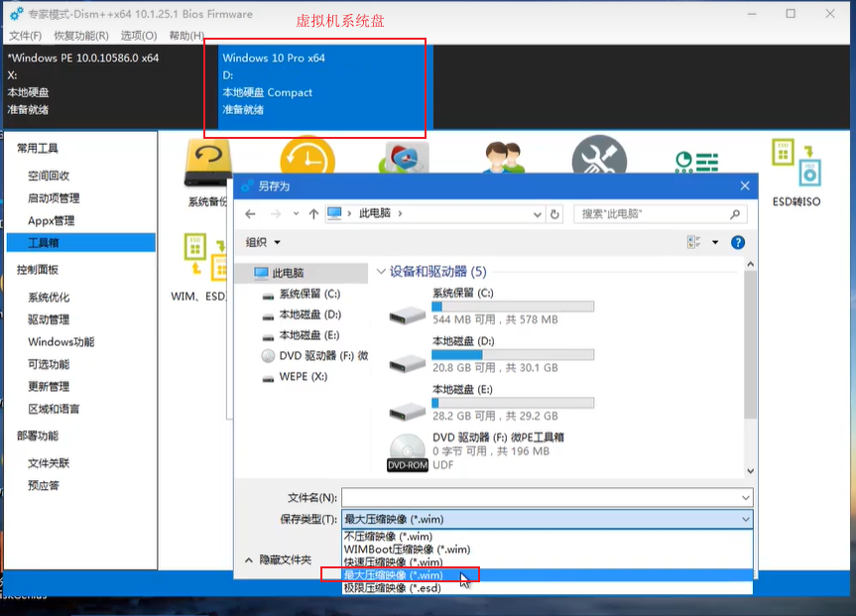Close the 另存为 dialog
856x616 pixels.
point(745,186)
